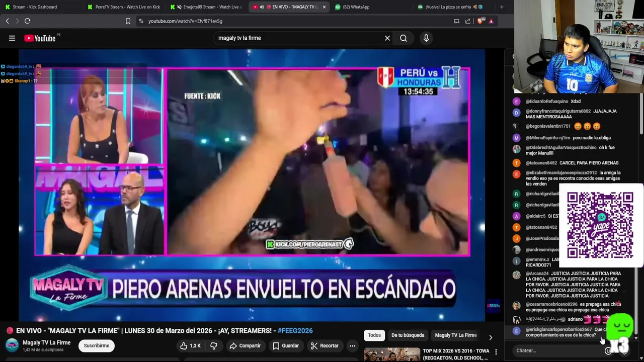Dislike the video with thumbs down
644x362 pixels.
coord(214,346)
